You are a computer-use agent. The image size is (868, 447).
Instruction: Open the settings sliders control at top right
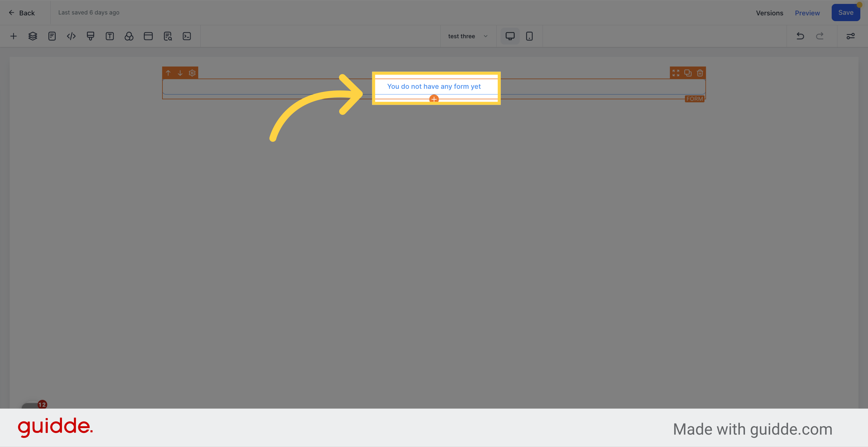coord(851,36)
